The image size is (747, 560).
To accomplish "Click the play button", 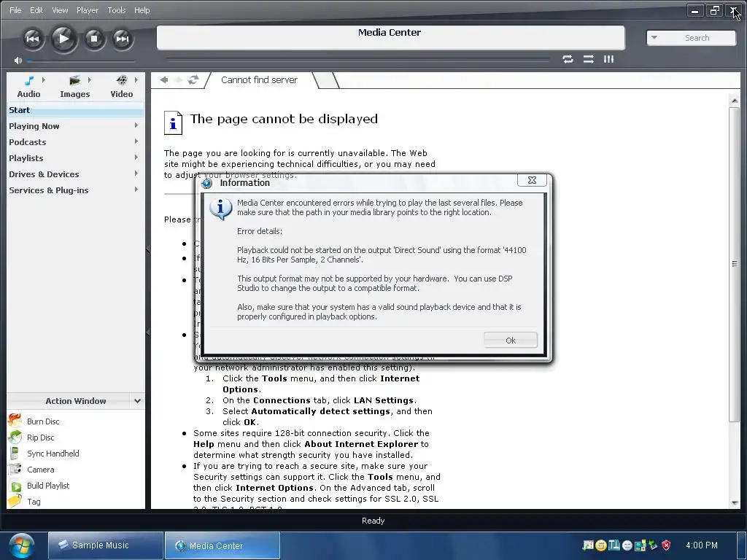I will click(x=63, y=38).
